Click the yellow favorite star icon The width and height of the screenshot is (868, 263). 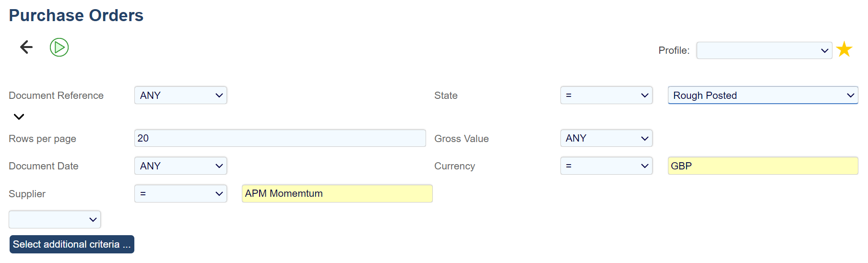pos(844,49)
